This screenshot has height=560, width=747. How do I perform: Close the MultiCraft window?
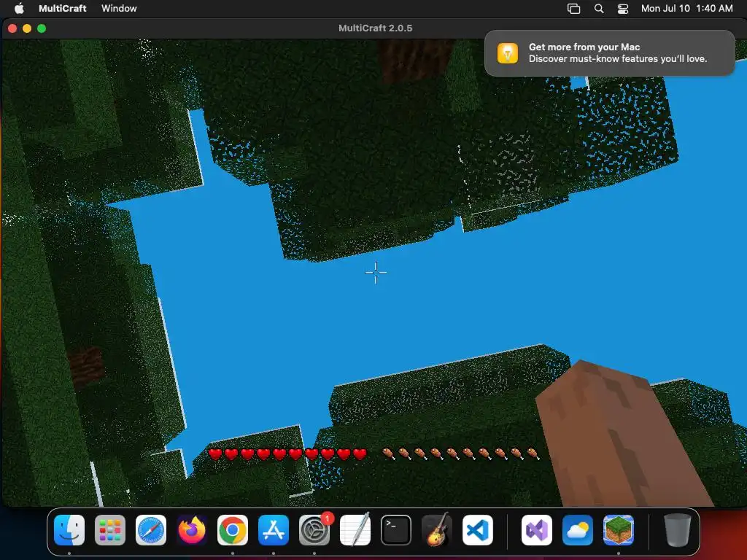tap(12, 28)
